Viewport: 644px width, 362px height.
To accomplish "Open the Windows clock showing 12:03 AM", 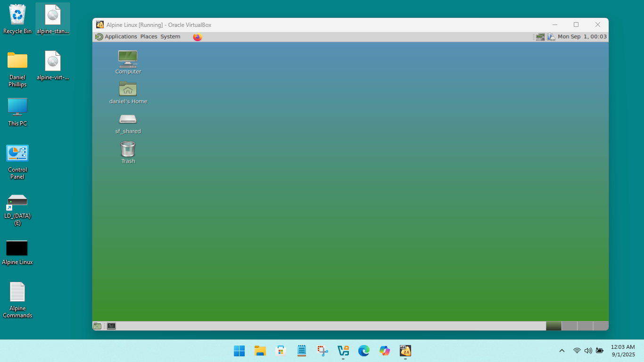I will click(x=623, y=351).
